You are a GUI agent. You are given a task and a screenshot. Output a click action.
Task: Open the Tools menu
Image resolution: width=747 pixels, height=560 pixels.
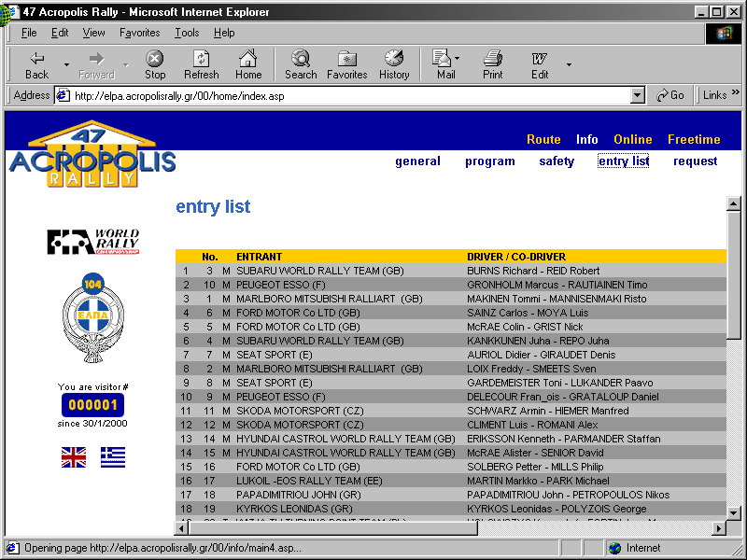pyautogui.click(x=187, y=33)
